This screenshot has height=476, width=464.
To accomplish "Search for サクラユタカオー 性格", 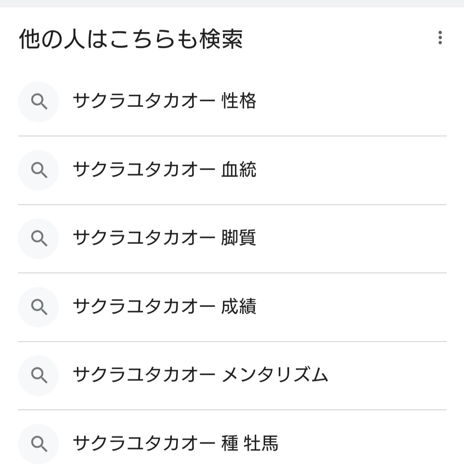I will (232, 102).
